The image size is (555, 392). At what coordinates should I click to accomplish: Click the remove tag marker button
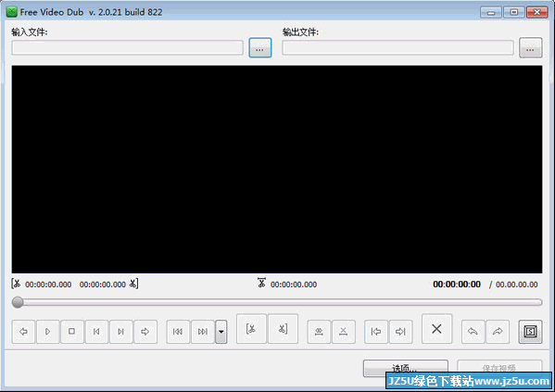[344, 332]
